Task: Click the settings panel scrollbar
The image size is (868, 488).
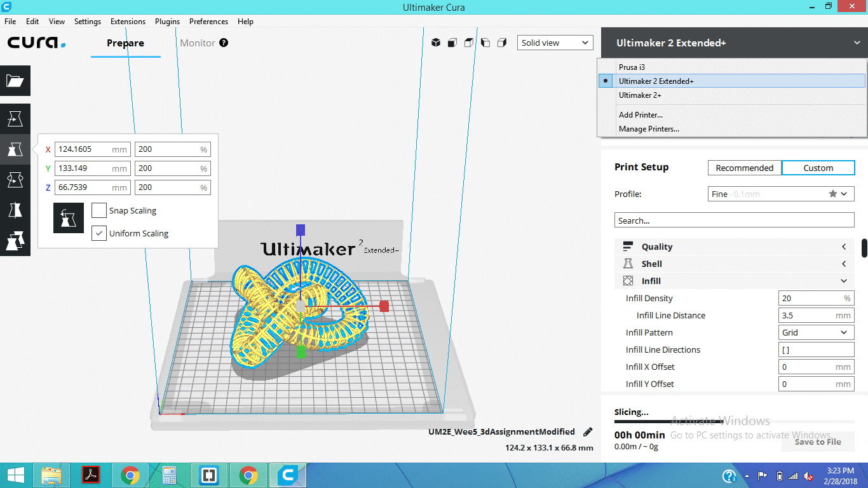Action: [x=864, y=248]
